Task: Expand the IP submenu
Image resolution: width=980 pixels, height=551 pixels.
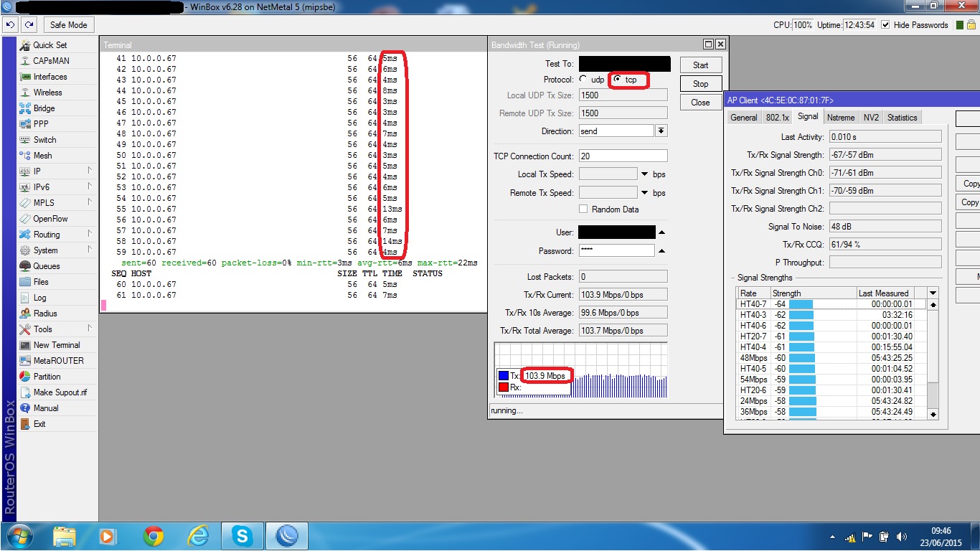Action: (x=90, y=171)
